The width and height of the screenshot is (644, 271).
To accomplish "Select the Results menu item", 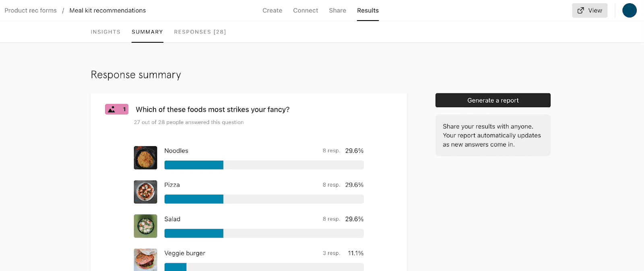I will coord(367,10).
